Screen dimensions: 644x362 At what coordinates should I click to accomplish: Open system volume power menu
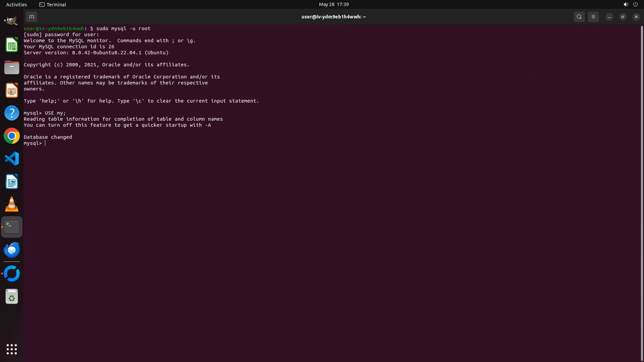[630, 4]
